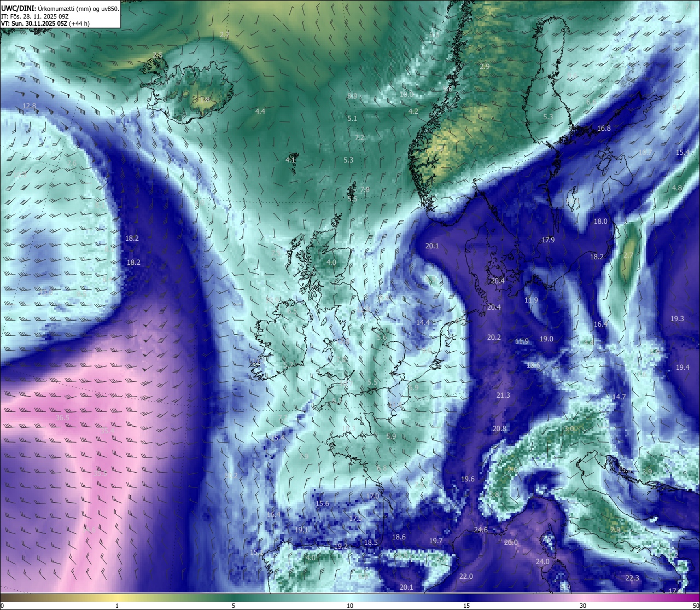Click the 18.0 value over the Baltic

coord(600,221)
